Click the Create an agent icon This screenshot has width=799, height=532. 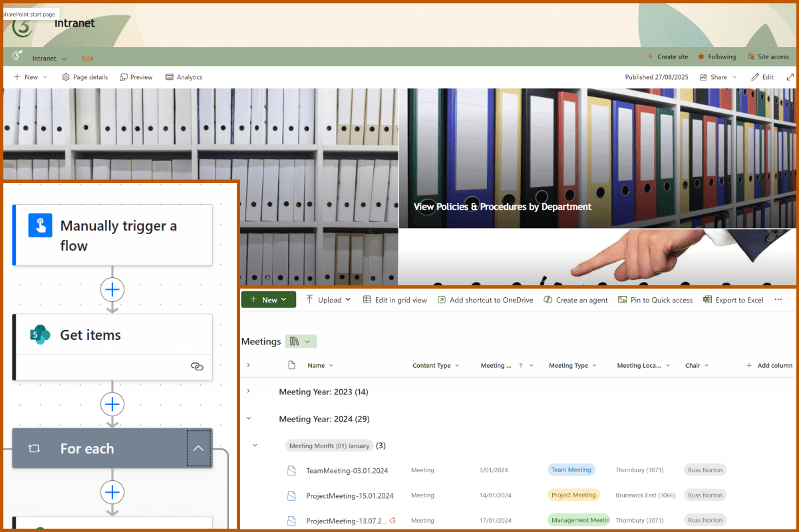[548, 300]
